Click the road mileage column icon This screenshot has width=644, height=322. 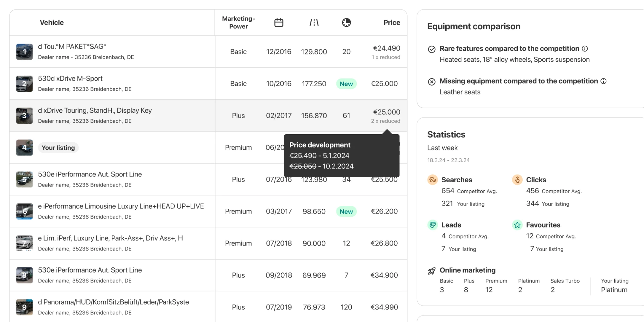(314, 23)
